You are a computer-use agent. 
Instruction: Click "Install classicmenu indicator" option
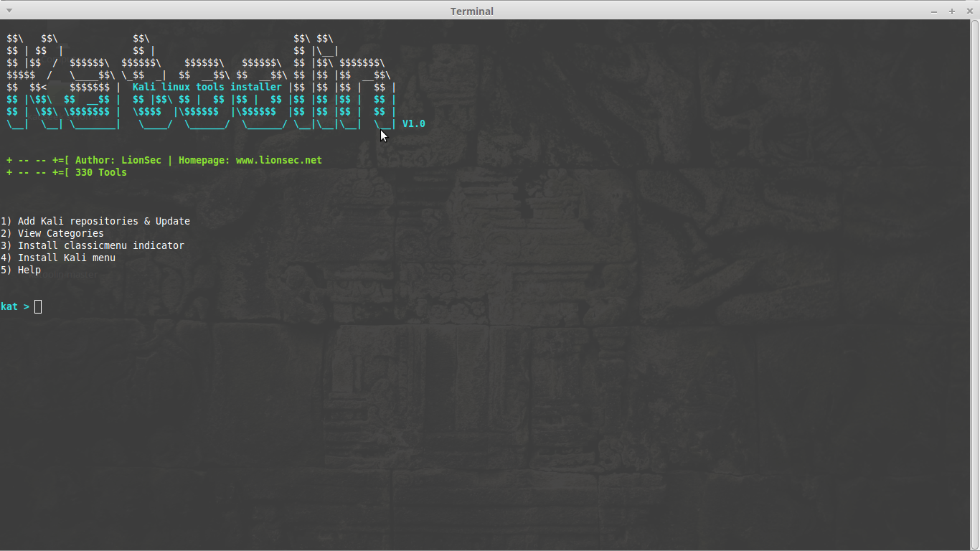93,245
